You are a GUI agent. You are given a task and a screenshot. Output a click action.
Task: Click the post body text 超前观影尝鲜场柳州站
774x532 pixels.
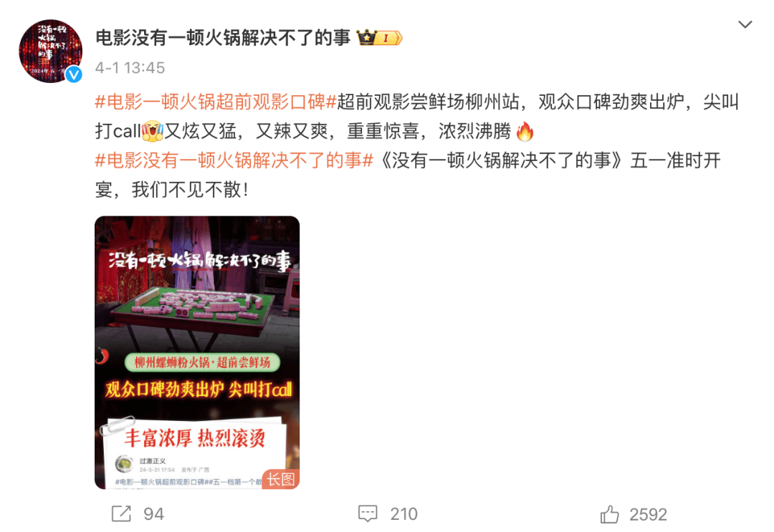(x=428, y=102)
